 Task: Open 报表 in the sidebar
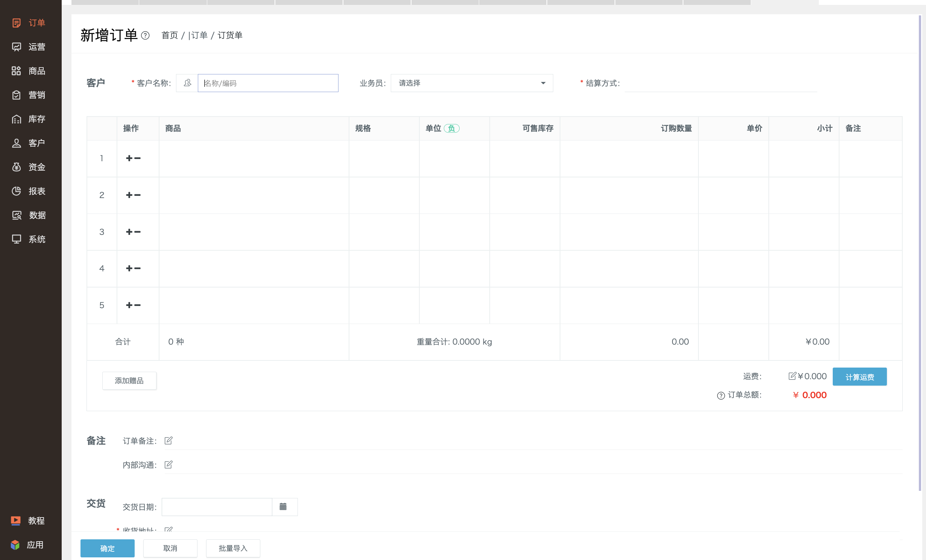coord(29,191)
